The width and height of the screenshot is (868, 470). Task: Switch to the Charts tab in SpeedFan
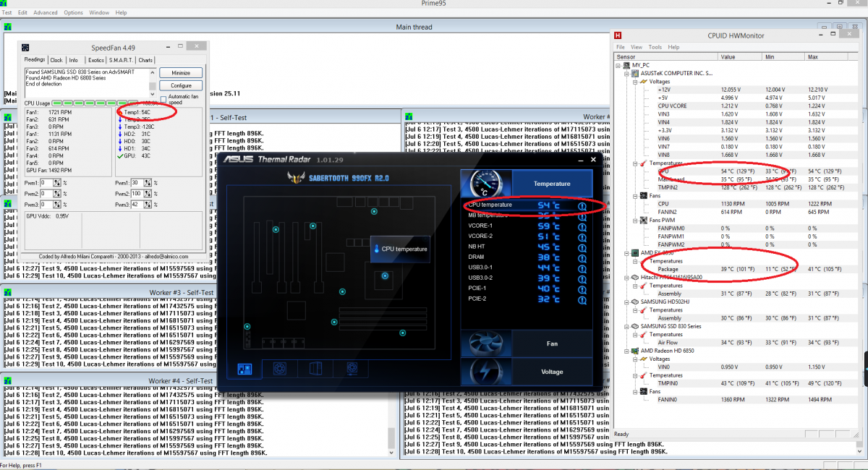tap(145, 60)
